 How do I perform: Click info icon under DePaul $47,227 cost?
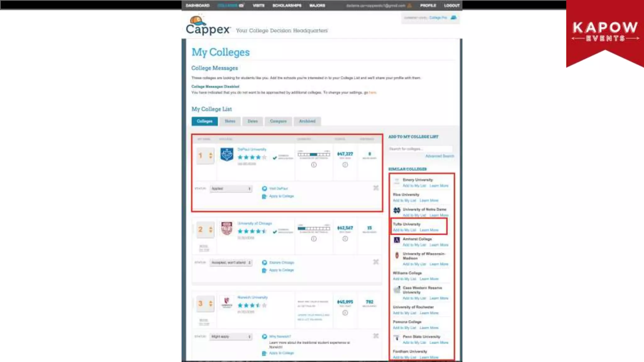coord(345,165)
